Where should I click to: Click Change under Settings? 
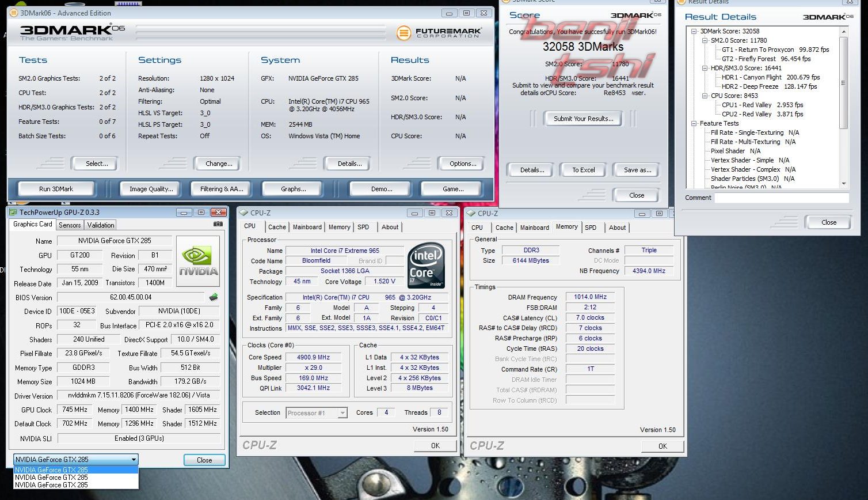(x=219, y=164)
